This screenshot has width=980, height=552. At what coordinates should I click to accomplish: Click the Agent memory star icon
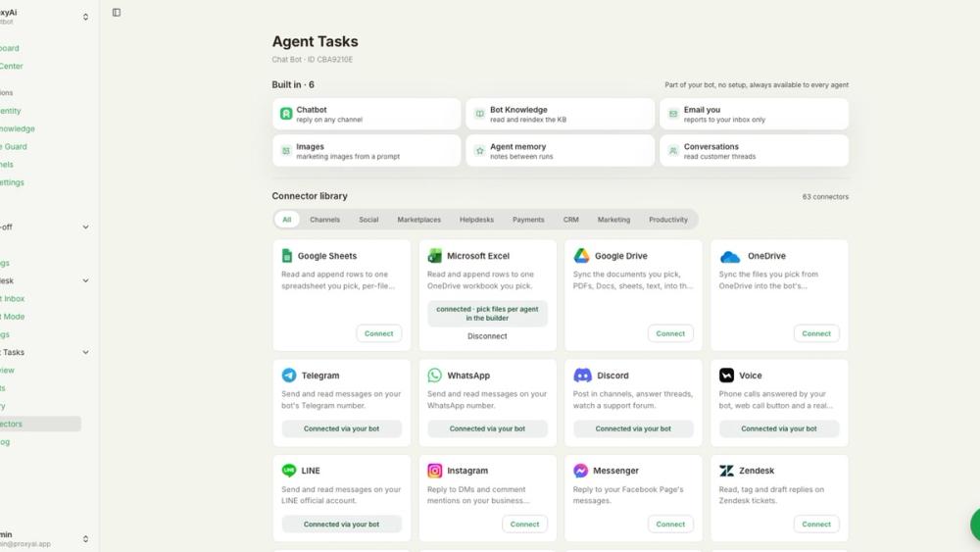point(479,151)
